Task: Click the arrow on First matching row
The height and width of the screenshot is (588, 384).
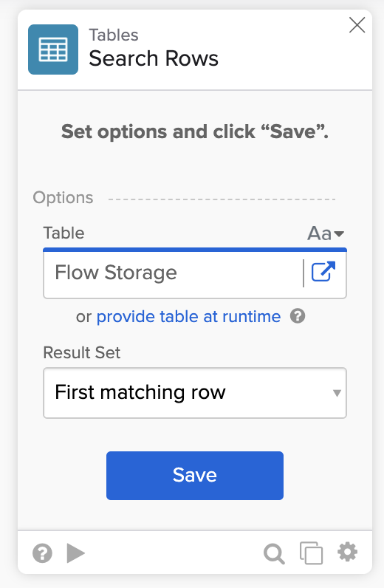Action: tap(337, 393)
